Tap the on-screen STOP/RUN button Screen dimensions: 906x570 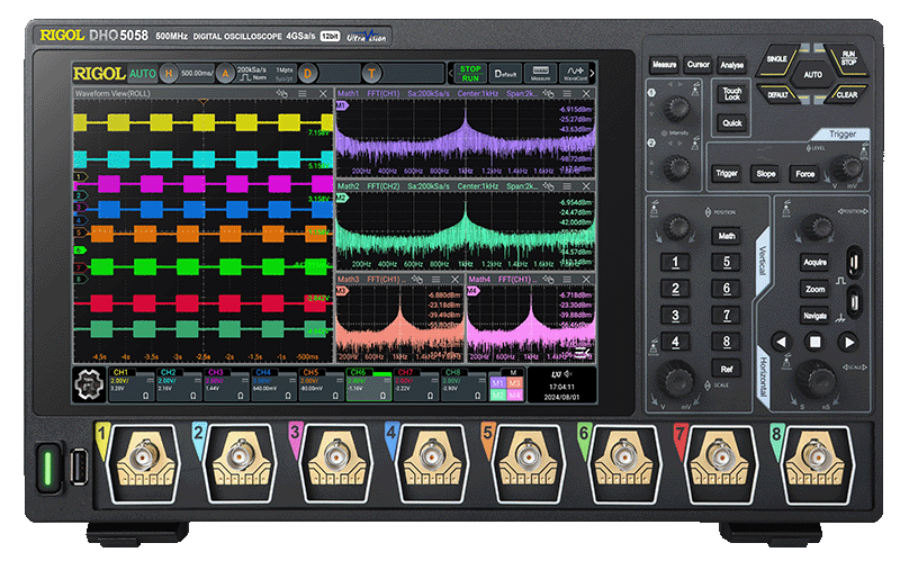pos(470,73)
